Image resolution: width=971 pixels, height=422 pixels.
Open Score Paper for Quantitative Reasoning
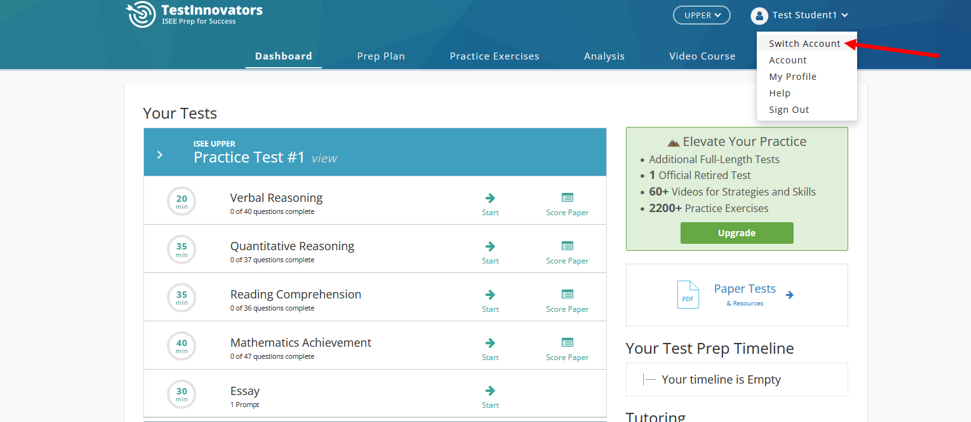coord(567,252)
